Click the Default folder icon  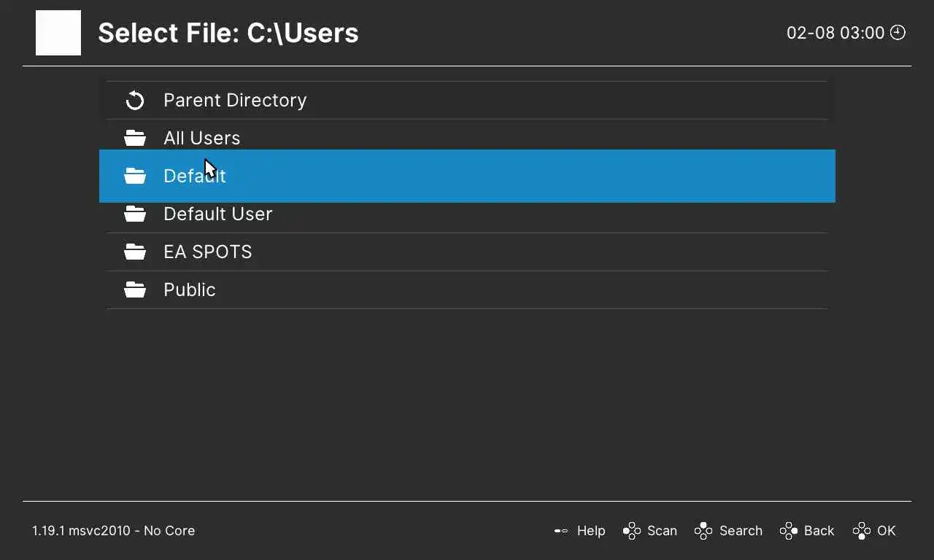click(135, 176)
